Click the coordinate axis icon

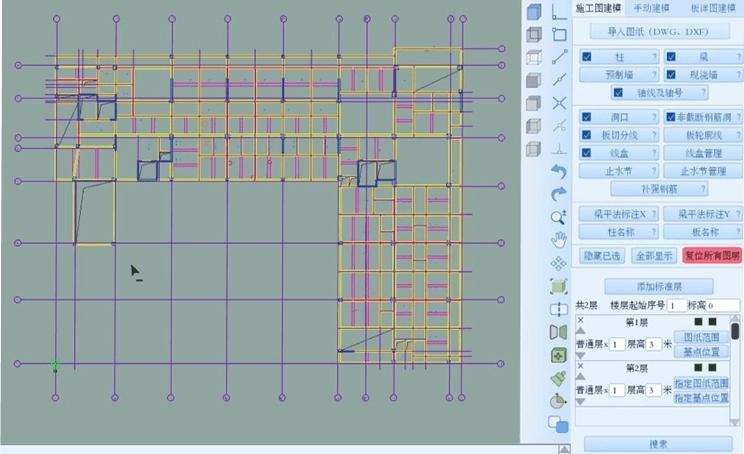tap(559, 11)
